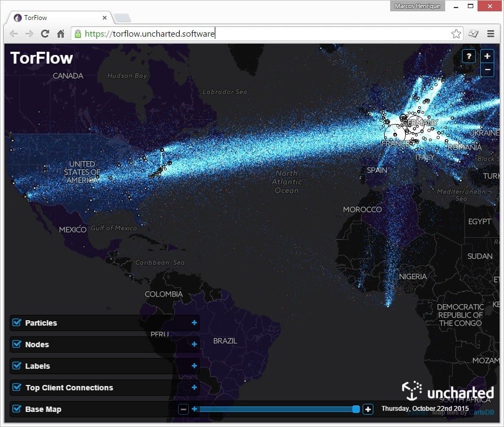The image size is (504, 427).
Task: Disable Top Client Connections checkbox
Action: (x=17, y=387)
